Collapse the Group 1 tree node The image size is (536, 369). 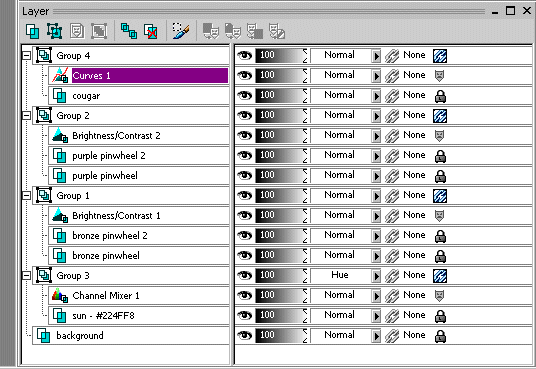(x=26, y=196)
